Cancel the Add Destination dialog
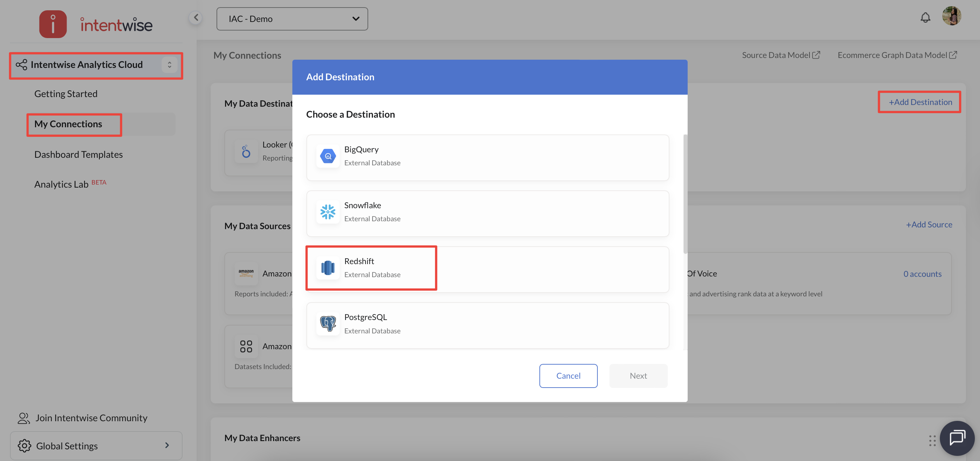The height and width of the screenshot is (461, 980). pos(568,376)
